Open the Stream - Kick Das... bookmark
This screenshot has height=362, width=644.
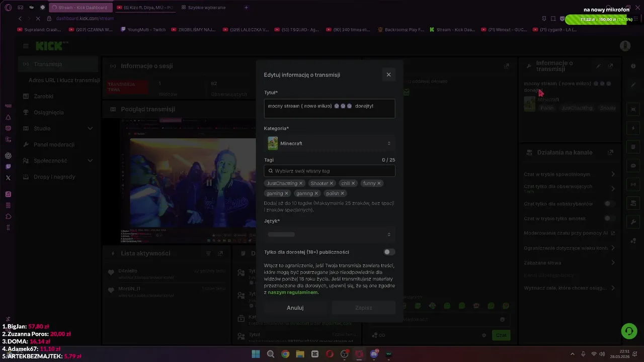(452, 30)
